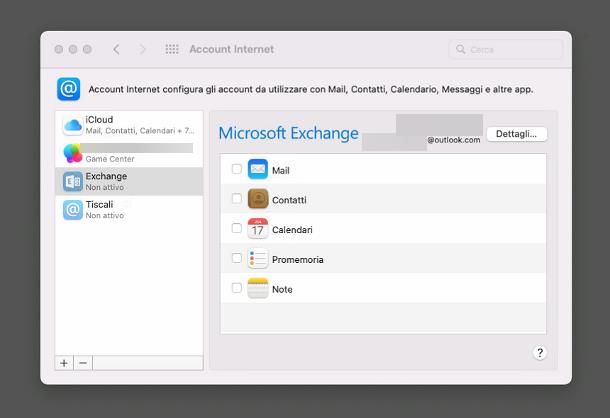
Task: Click the Note notepad icon
Action: tap(258, 288)
